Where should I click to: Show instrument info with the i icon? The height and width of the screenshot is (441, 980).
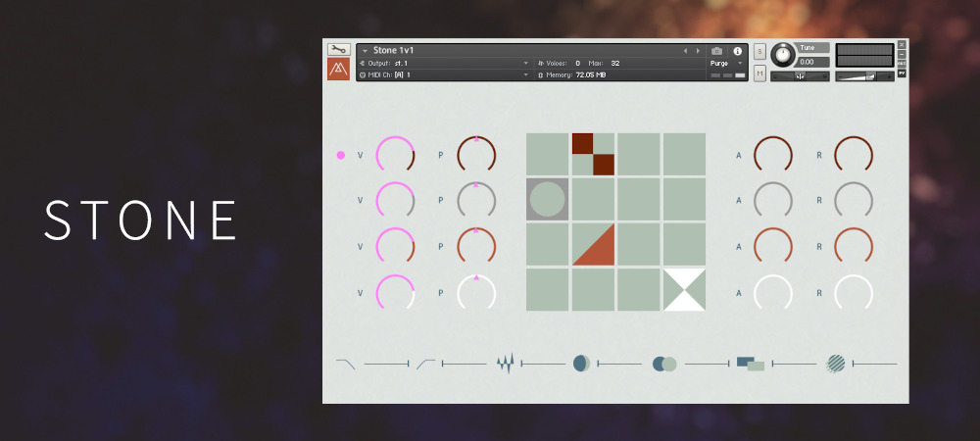click(738, 51)
